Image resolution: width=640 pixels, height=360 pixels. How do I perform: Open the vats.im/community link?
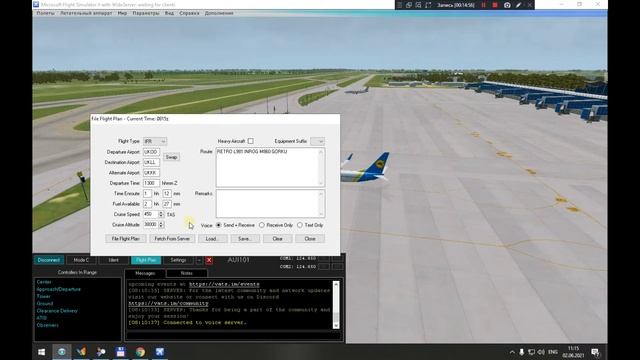point(169,303)
